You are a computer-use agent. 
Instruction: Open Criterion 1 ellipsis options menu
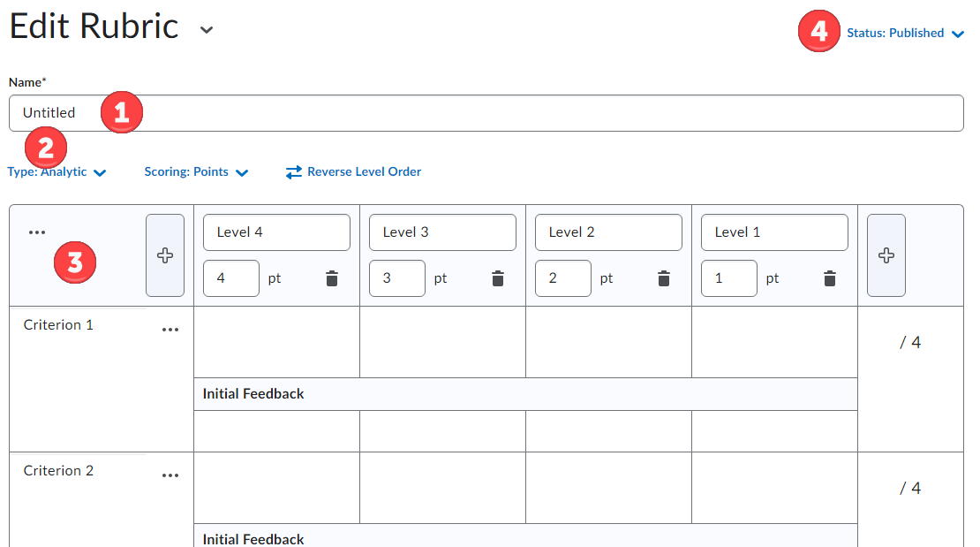click(170, 330)
